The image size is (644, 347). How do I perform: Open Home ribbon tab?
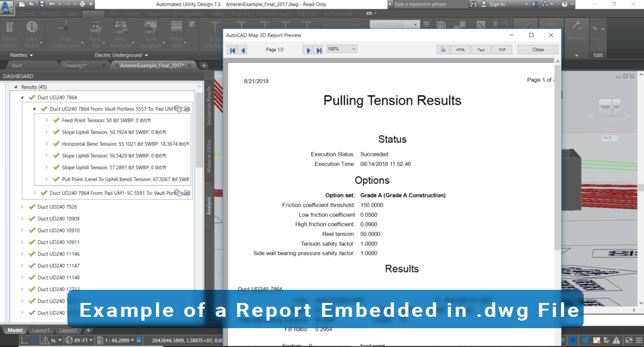[28, 14]
